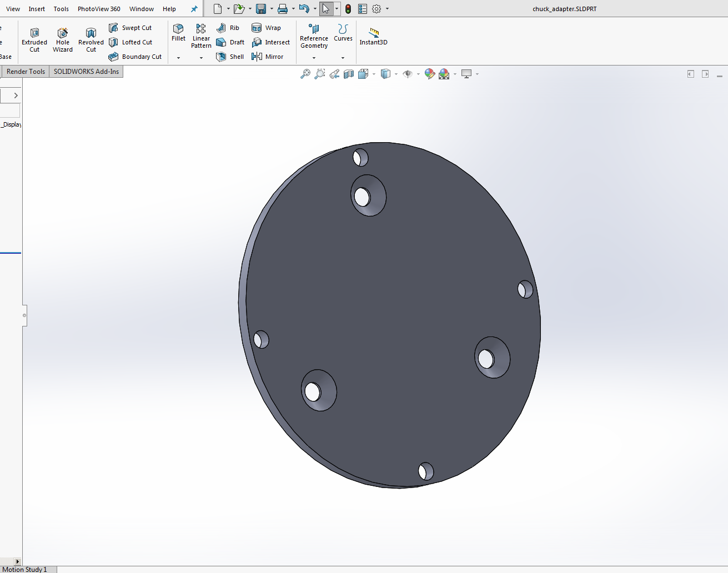Apply the Fillet tool
728x573 pixels.
tap(178, 33)
